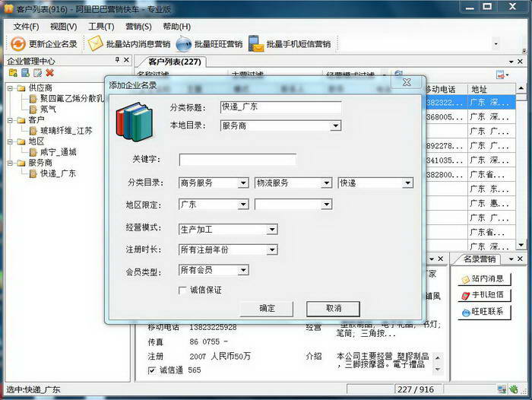
Task: Click scroll-down arrow of customer table
Action: coord(521,244)
